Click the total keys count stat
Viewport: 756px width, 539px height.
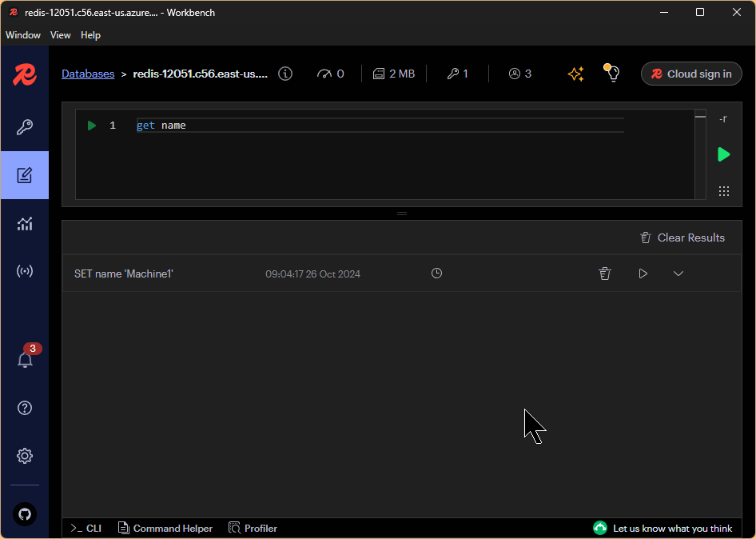tap(458, 74)
